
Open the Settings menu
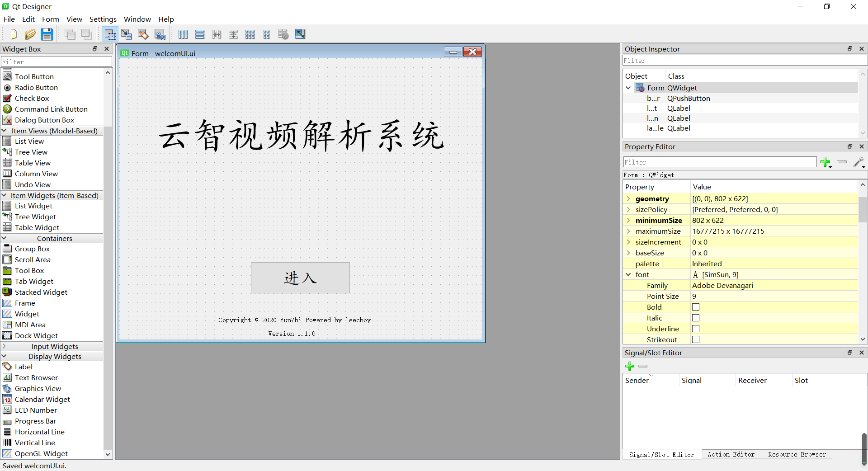(103, 19)
